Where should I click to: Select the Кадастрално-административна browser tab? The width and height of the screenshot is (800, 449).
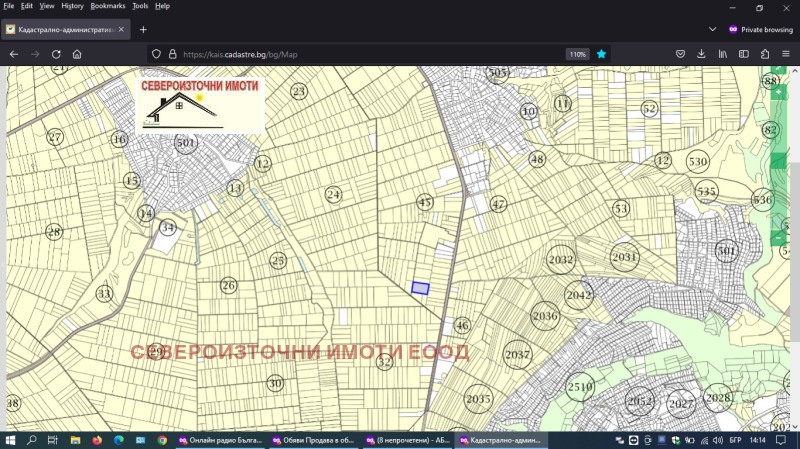[x=65, y=30]
